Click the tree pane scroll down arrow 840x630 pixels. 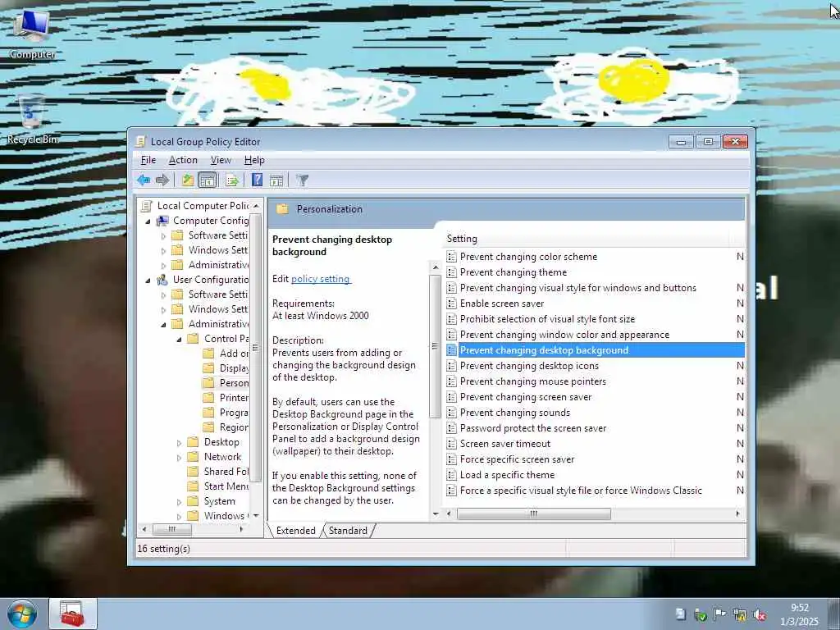coord(256,515)
